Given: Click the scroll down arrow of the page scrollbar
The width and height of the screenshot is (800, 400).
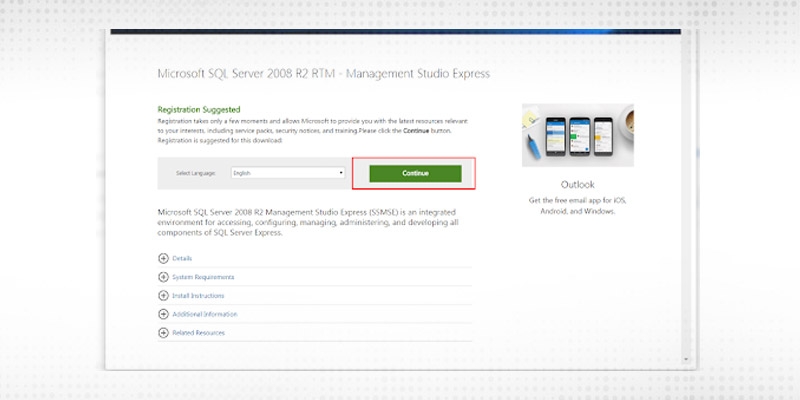Looking at the screenshot, I should [x=686, y=359].
